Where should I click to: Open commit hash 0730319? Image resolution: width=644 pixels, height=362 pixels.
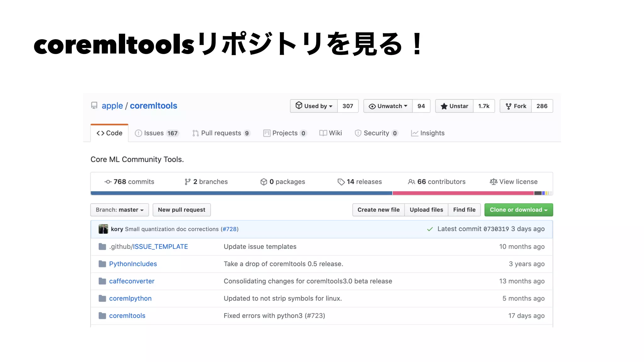496,229
